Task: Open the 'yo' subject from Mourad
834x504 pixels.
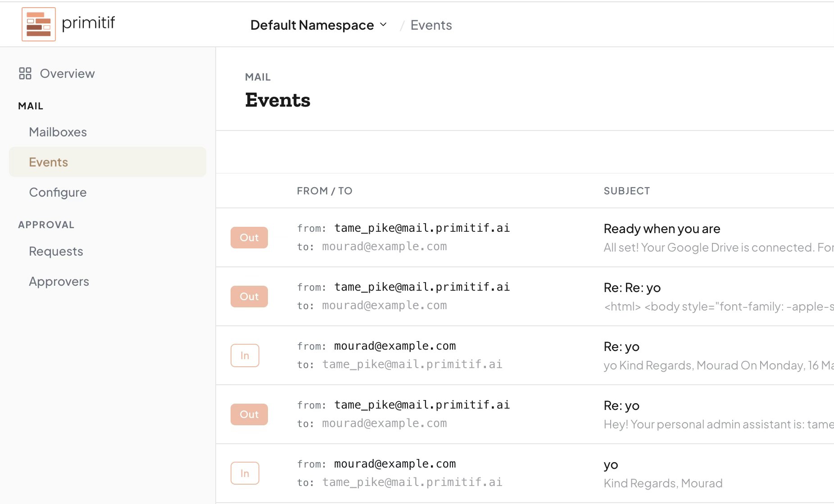Action: tap(611, 465)
